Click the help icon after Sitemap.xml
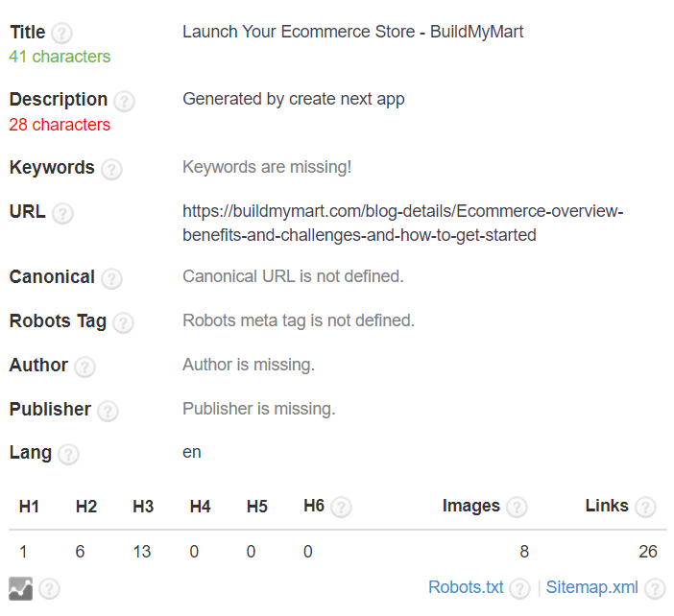 point(655,589)
